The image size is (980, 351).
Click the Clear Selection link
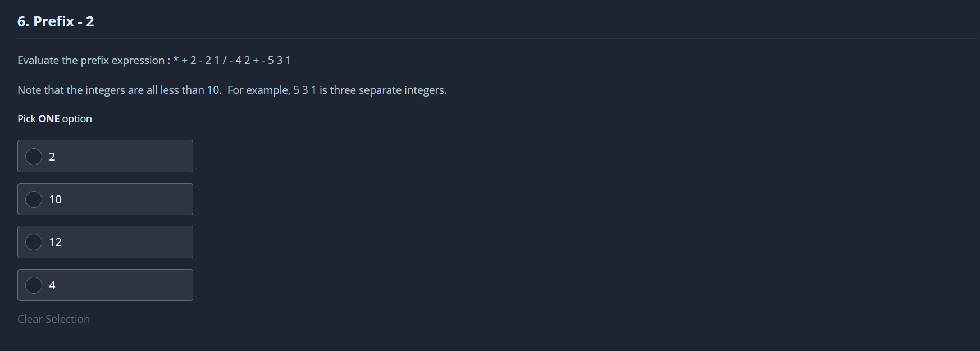53,319
